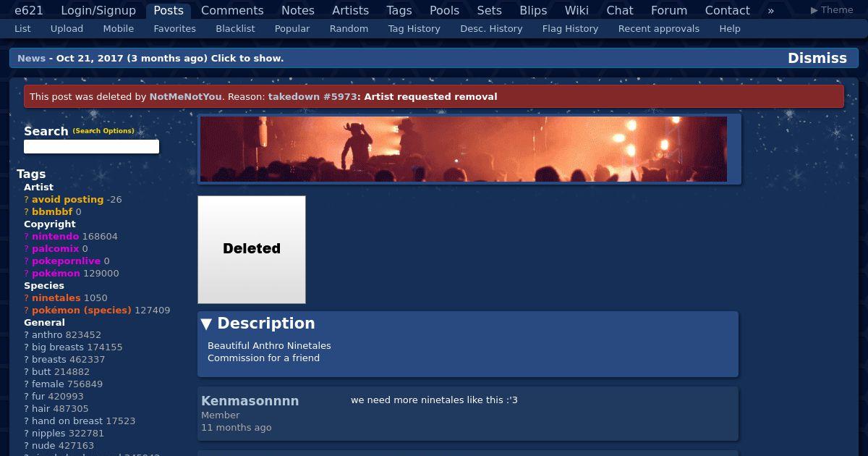868x456 pixels.
Task: Open Flag History link
Action: click(570, 29)
